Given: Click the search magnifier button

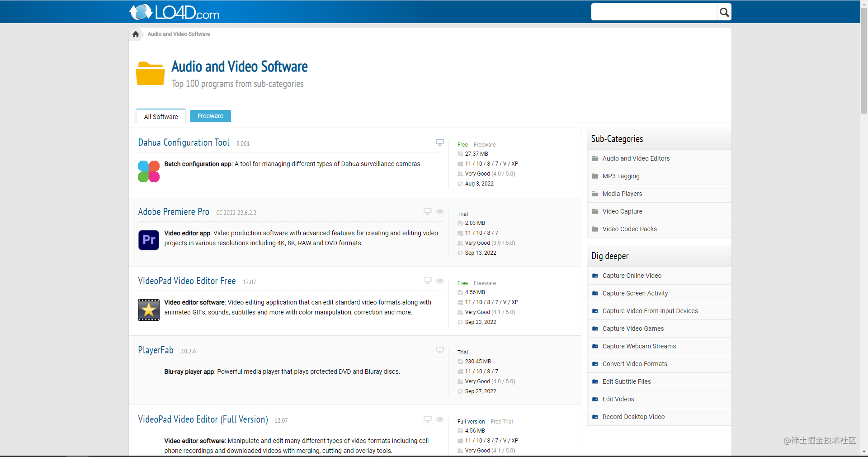Looking at the screenshot, I should (724, 12).
